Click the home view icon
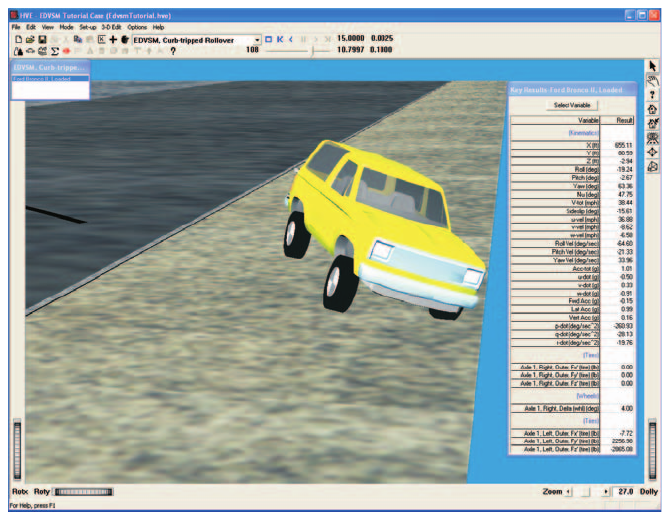Viewport: 668px width, 517px height. (x=652, y=109)
